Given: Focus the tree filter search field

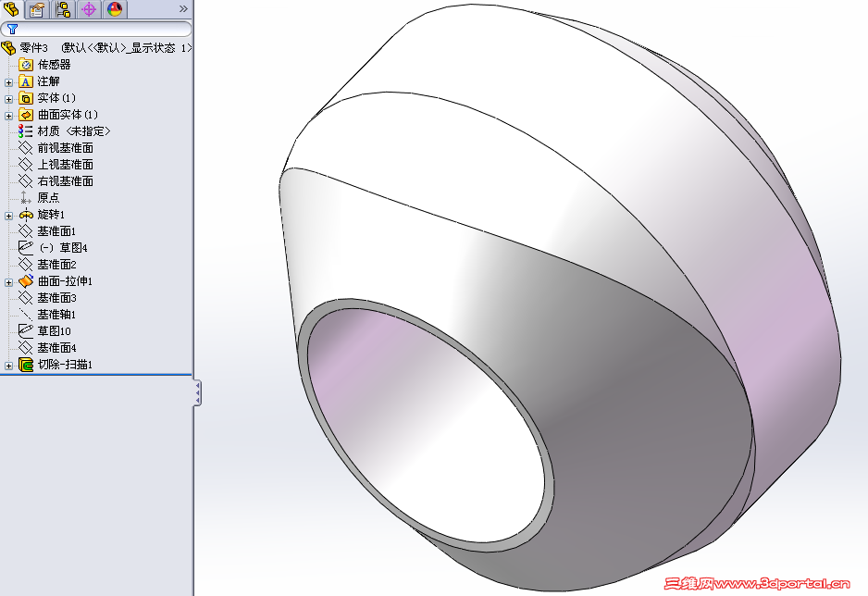Looking at the screenshot, I should click(96, 29).
